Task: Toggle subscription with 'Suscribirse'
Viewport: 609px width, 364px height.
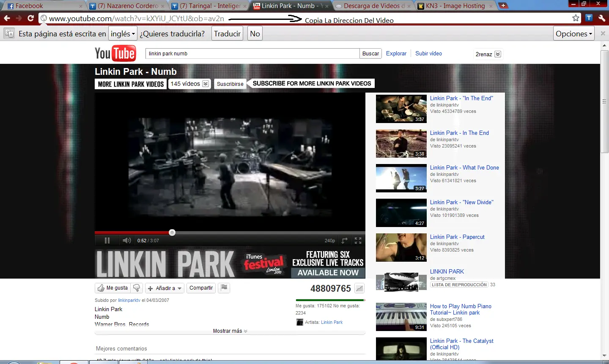Action: click(230, 84)
